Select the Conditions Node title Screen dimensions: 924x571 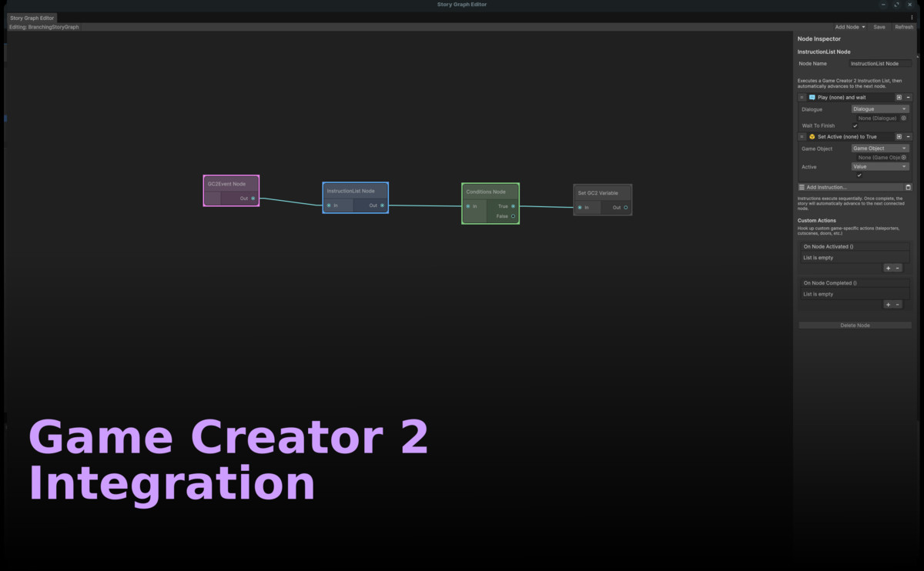click(x=486, y=192)
